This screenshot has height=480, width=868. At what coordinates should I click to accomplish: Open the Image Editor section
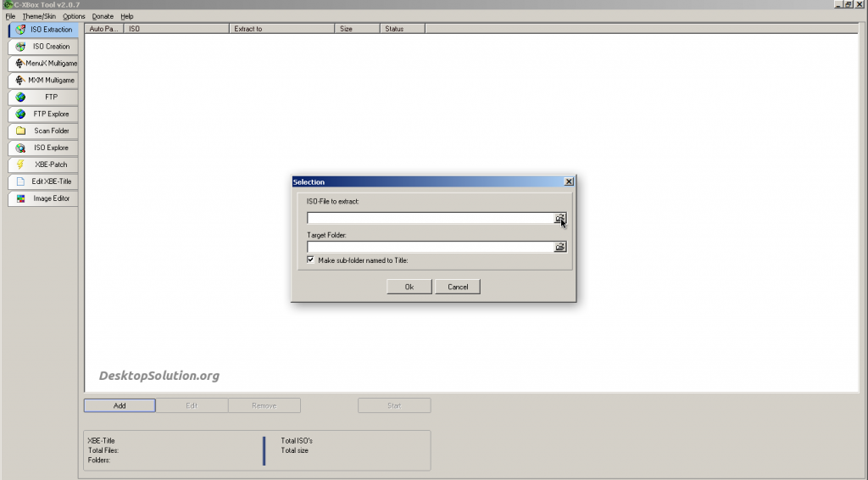[43, 198]
